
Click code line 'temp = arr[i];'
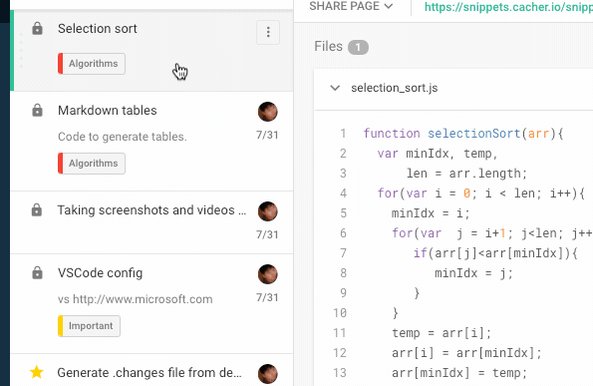(x=441, y=333)
